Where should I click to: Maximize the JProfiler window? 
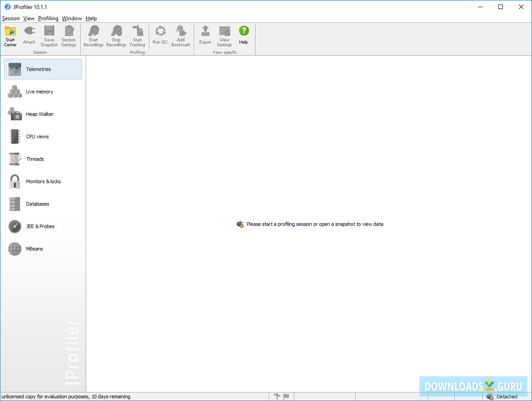[x=501, y=7]
